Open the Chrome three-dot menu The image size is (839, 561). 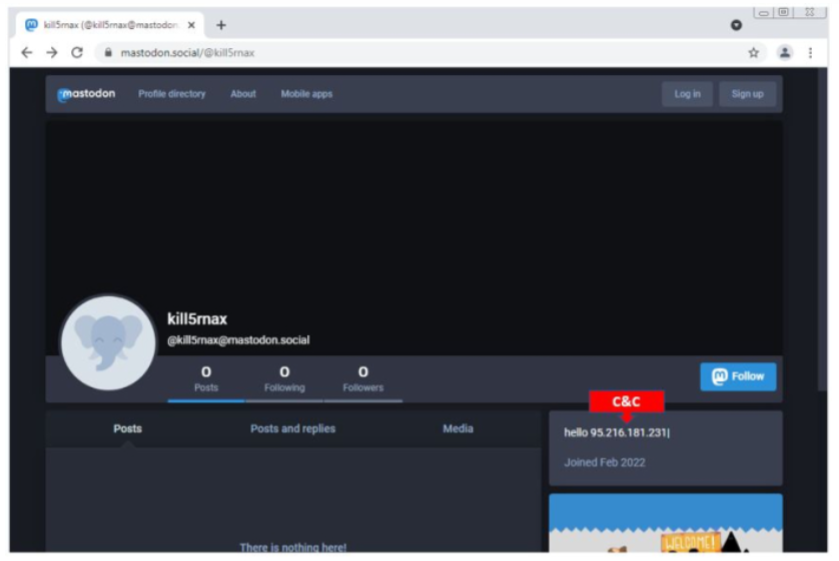pyautogui.click(x=810, y=53)
